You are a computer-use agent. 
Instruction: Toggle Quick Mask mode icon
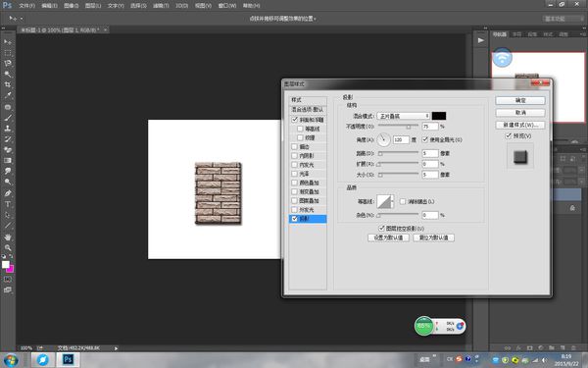pyautogui.click(x=8, y=280)
